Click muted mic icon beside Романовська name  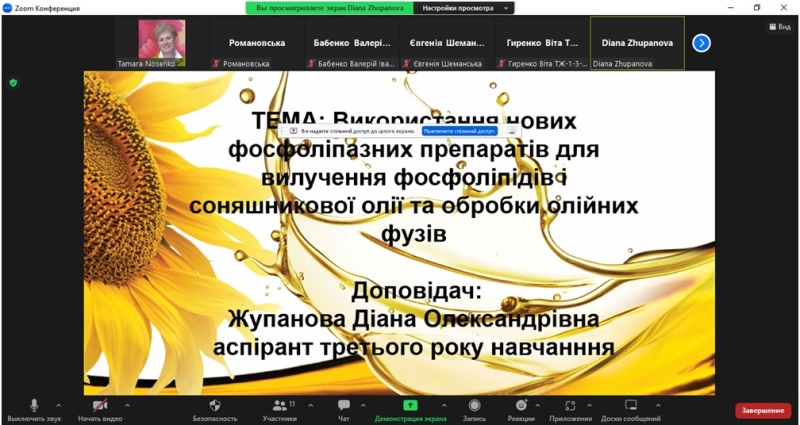point(216,64)
